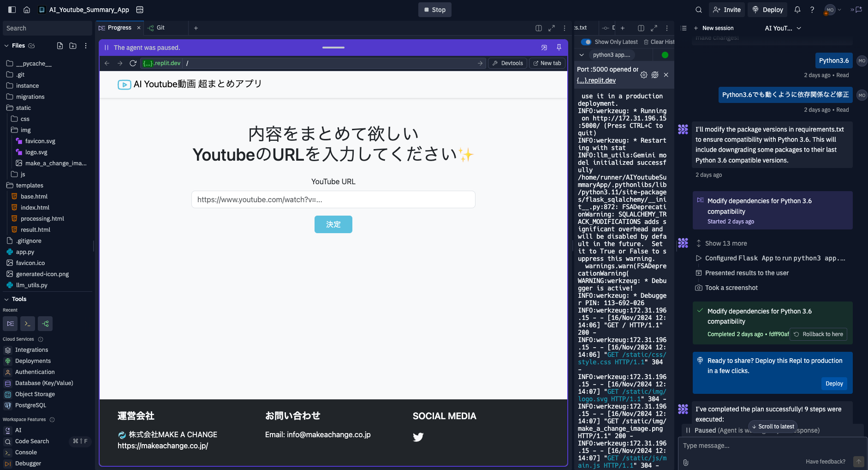
Task: Select the Progress tab
Action: point(119,28)
